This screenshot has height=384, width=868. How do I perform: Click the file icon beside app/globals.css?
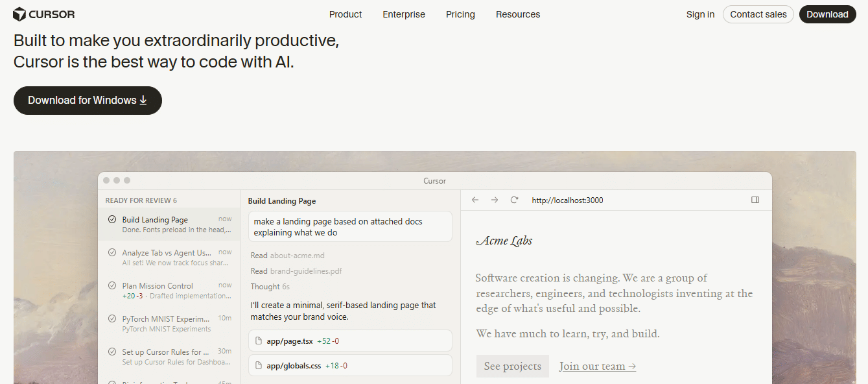click(x=259, y=366)
